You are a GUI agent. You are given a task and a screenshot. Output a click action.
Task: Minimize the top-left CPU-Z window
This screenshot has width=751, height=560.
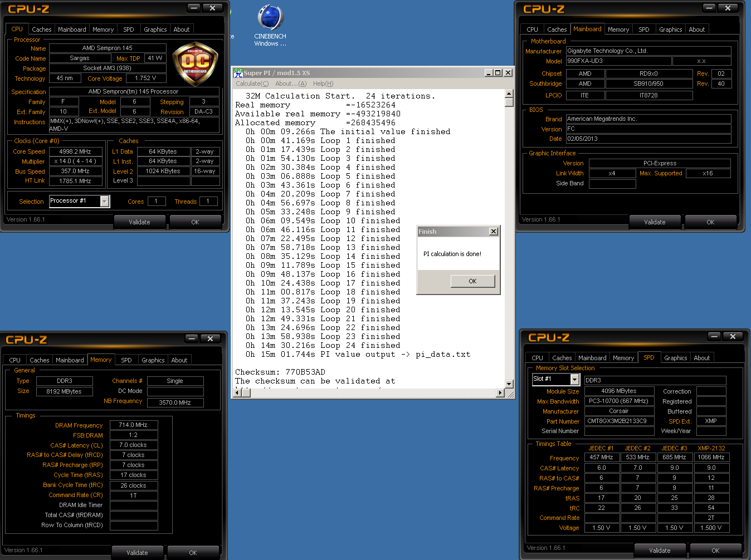[194, 8]
